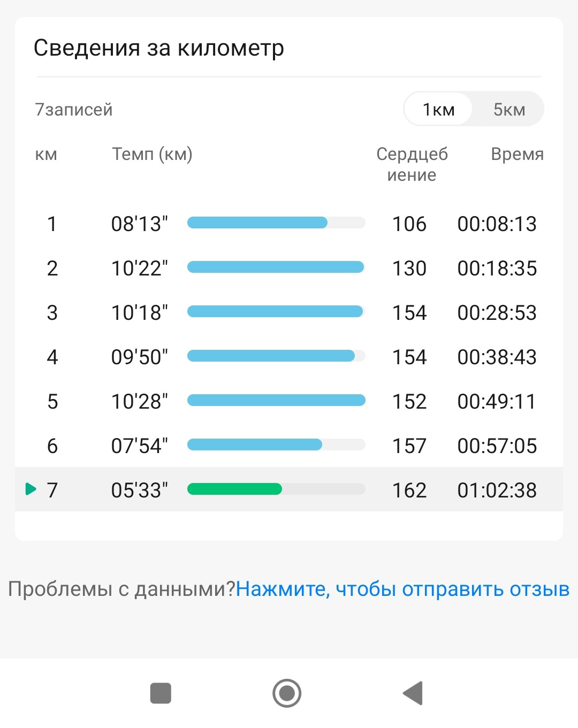Tap elapsed time 01:02:38 in highlighted row

click(497, 490)
